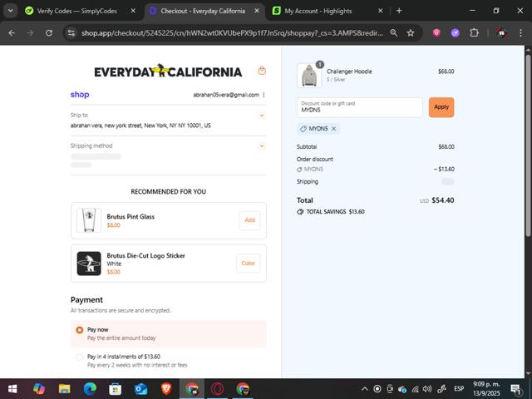Expand the Ship to address section

coord(262,116)
